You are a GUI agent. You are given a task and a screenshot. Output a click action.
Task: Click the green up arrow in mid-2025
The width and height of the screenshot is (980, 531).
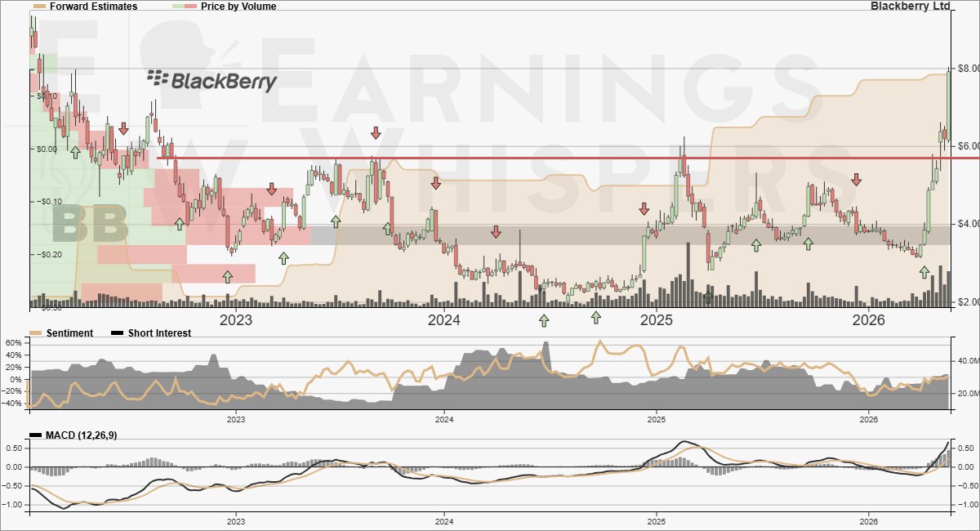(x=756, y=244)
